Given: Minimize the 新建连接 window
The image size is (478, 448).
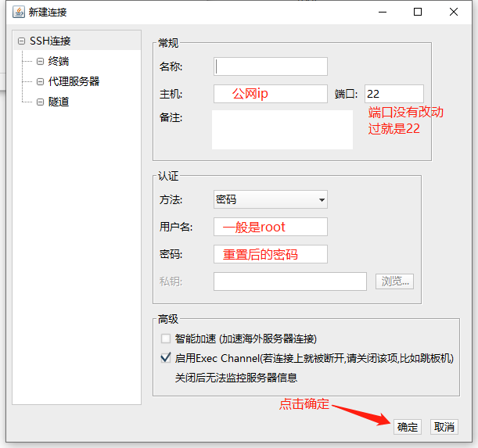Looking at the screenshot, I should tap(383, 13).
